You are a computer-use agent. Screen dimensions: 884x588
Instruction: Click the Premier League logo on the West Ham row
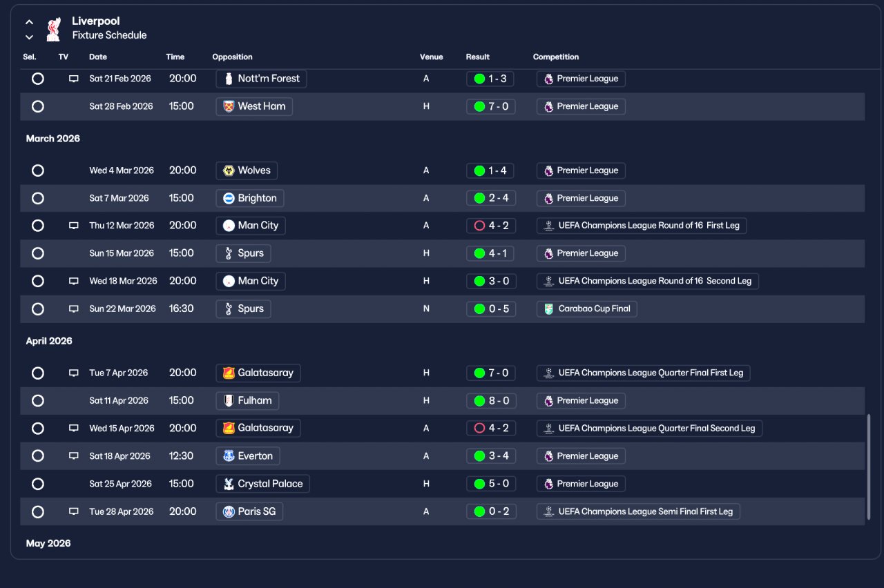coord(548,106)
